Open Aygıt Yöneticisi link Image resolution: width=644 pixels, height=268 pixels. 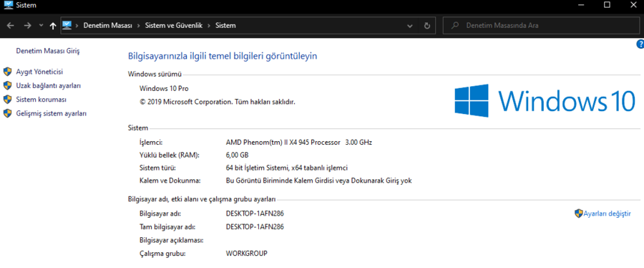[x=39, y=72]
